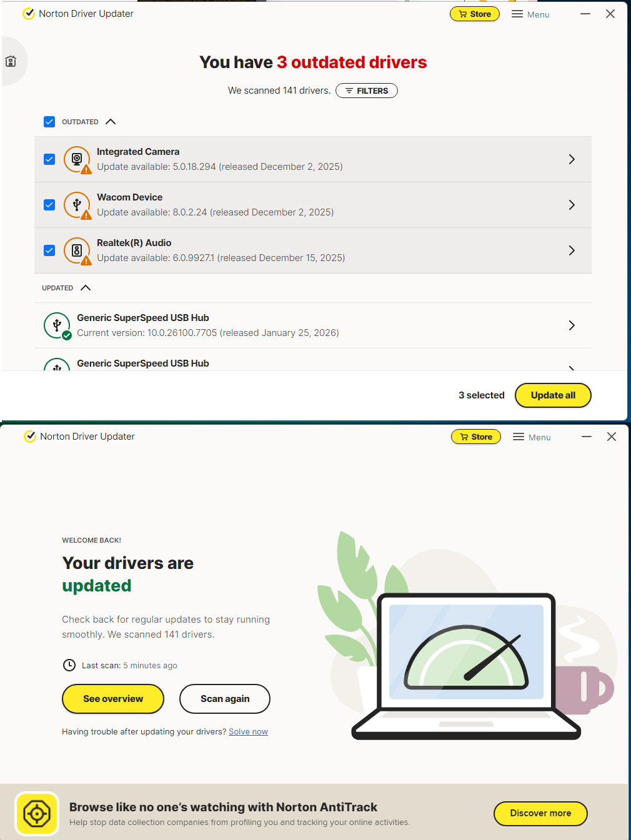The height and width of the screenshot is (840, 631).
Task: Uncheck the Wacom Device checkbox
Action: pos(49,205)
